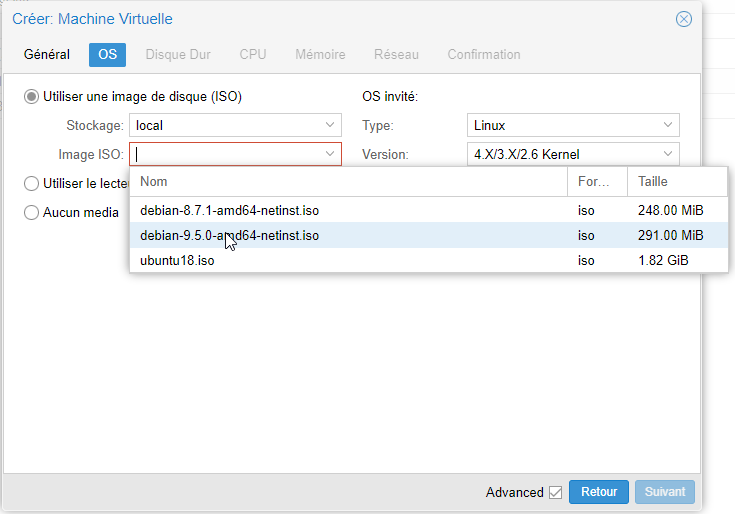
Task: Switch to the Général tab
Action: (47, 55)
